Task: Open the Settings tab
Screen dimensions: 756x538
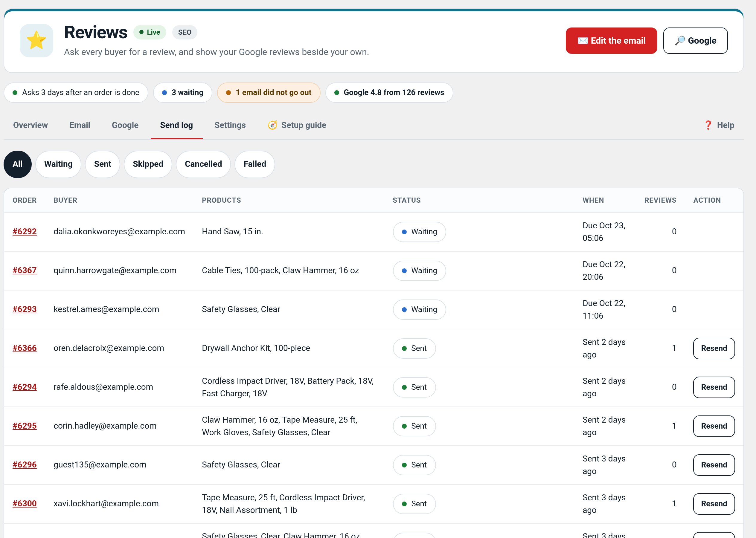Action: pos(230,125)
